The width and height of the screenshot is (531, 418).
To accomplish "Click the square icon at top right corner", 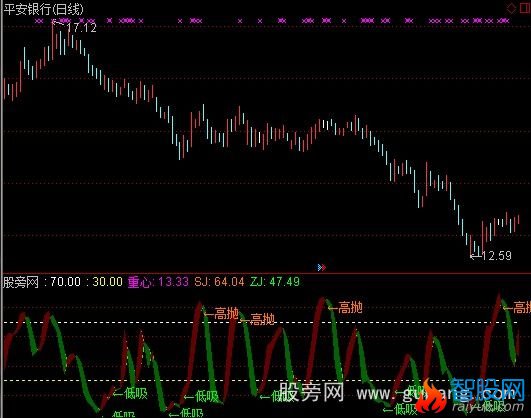I will 525,8.
